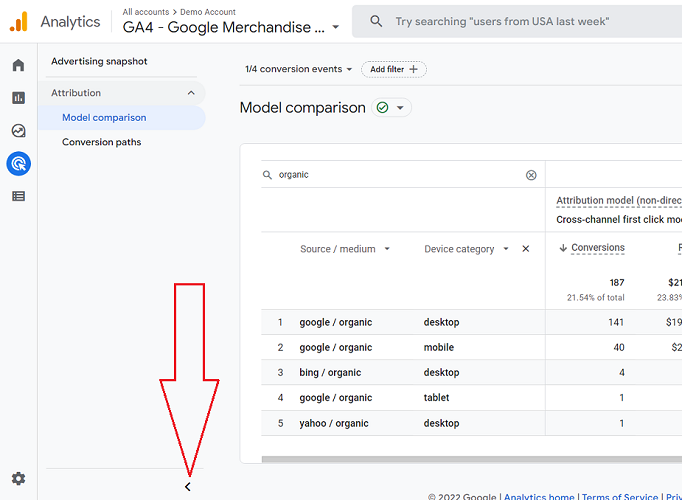682x500 pixels.
Task: Open the Home navigation icon
Action: pyautogui.click(x=18, y=65)
